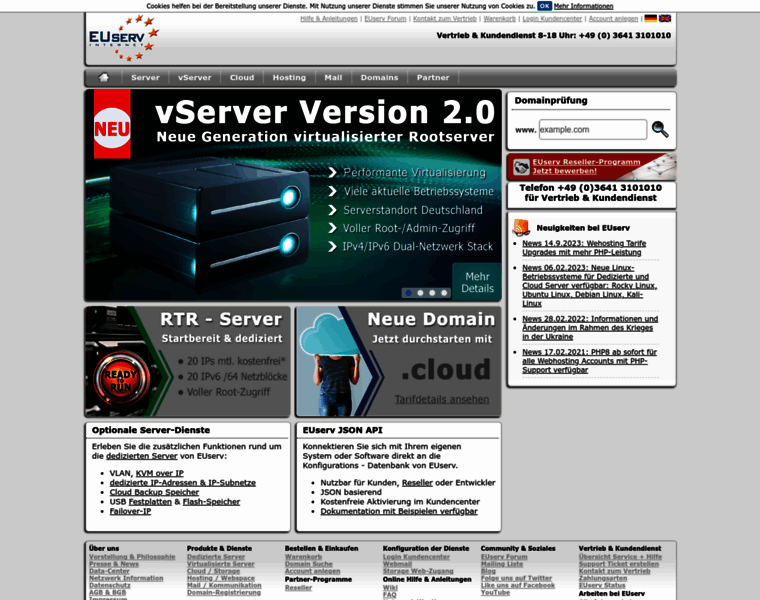Open Cloud Backup Speicher link

[154, 492]
